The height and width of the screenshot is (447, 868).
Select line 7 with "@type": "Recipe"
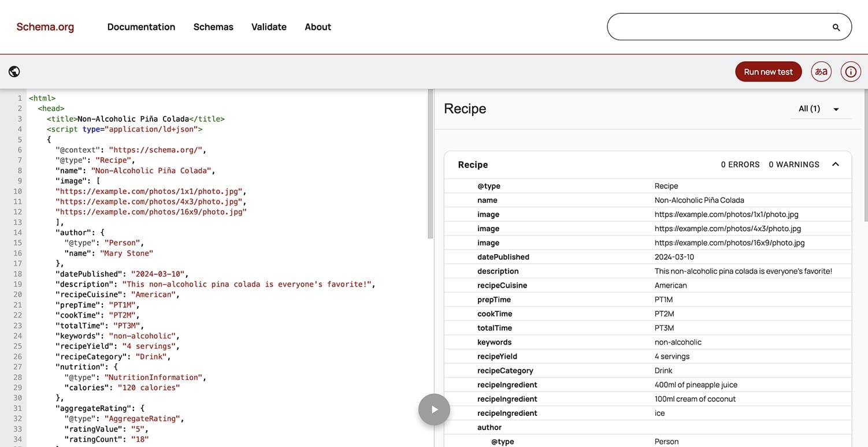click(x=95, y=159)
